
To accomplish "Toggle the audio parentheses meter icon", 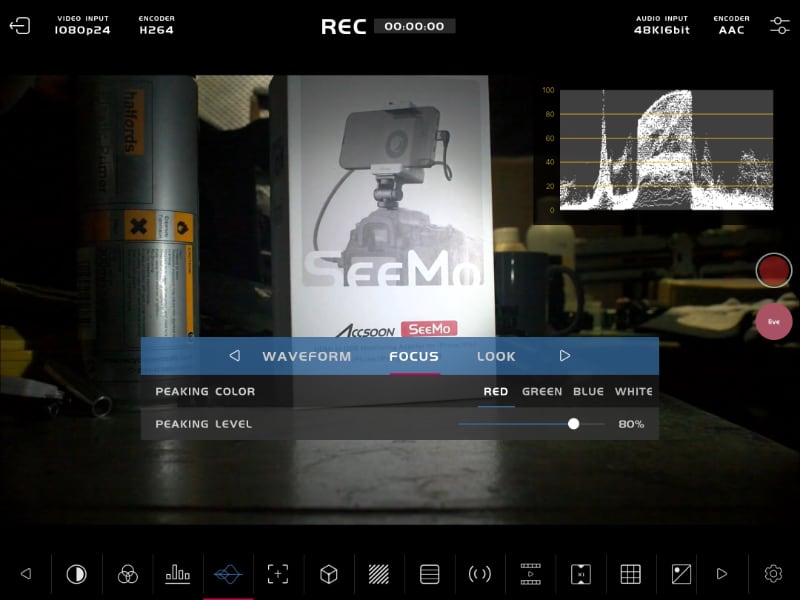I will [x=480, y=574].
